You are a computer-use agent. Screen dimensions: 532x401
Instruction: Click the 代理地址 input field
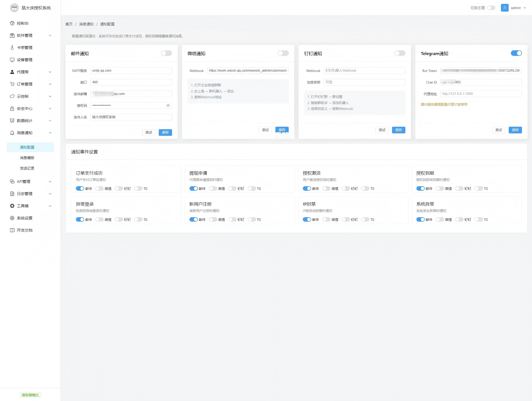tap(481, 94)
